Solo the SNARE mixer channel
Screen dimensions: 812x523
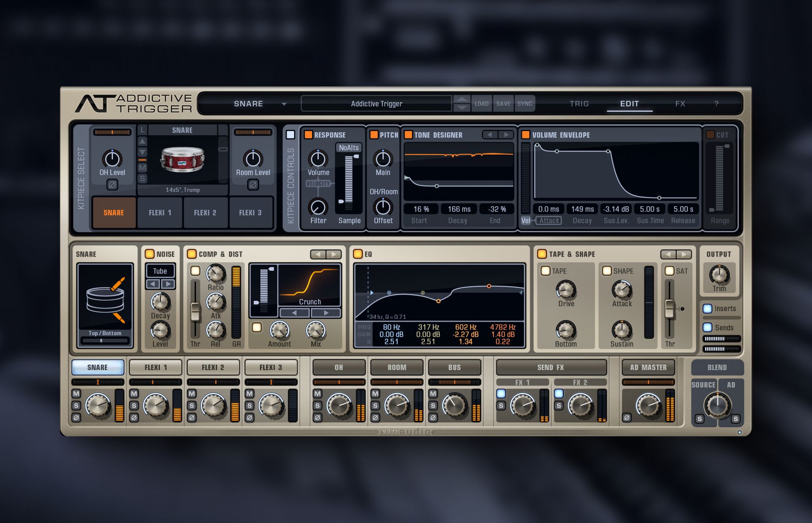[76, 406]
